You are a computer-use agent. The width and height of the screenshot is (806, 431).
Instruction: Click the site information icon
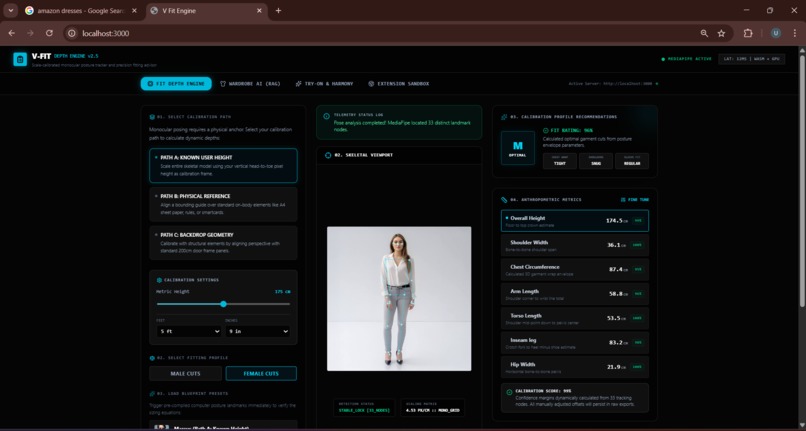coord(72,33)
